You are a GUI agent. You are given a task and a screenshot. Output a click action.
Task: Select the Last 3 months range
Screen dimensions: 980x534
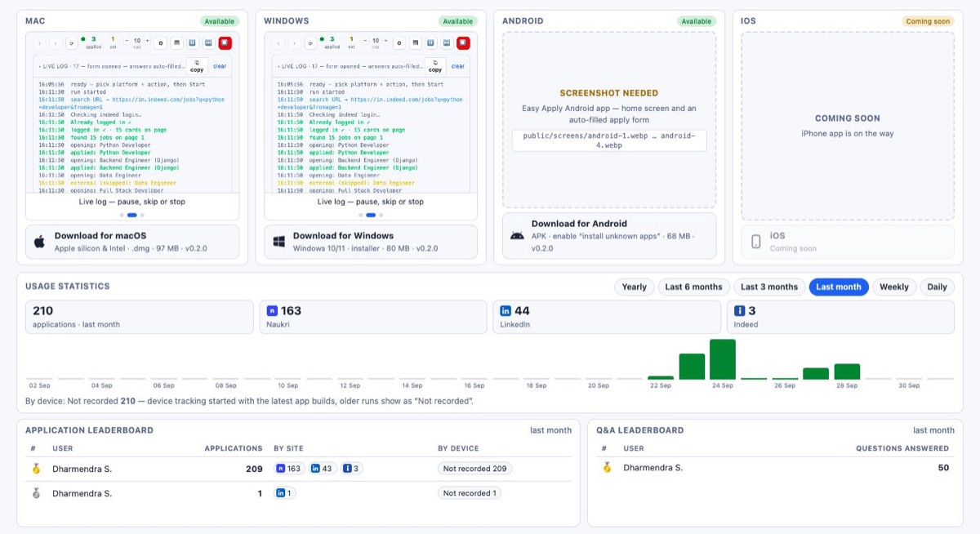[769, 287]
